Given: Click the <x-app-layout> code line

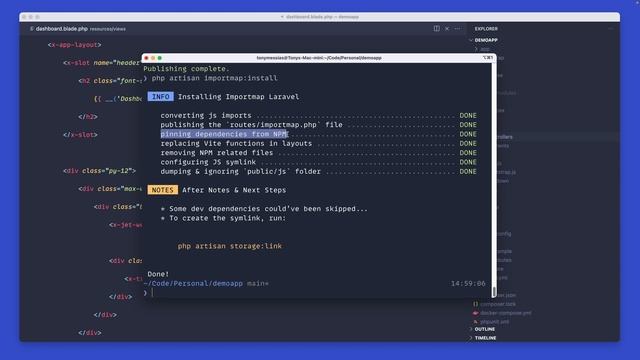Looking at the screenshot, I should [x=74, y=45].
